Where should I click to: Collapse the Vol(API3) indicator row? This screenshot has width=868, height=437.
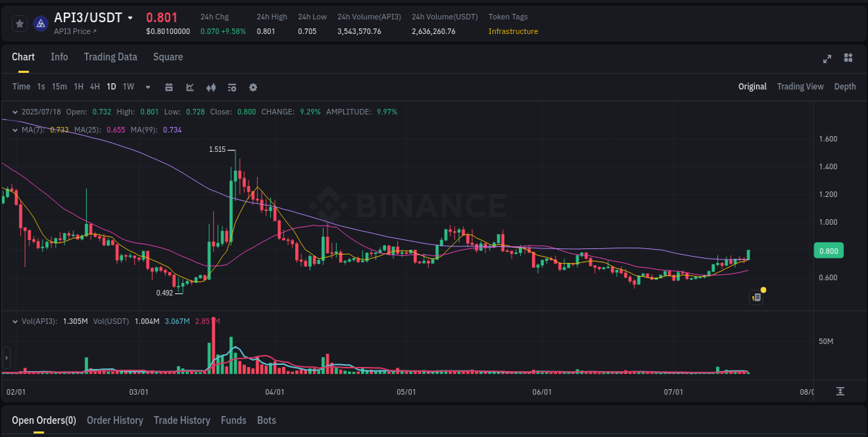click(x=14, y=321)
